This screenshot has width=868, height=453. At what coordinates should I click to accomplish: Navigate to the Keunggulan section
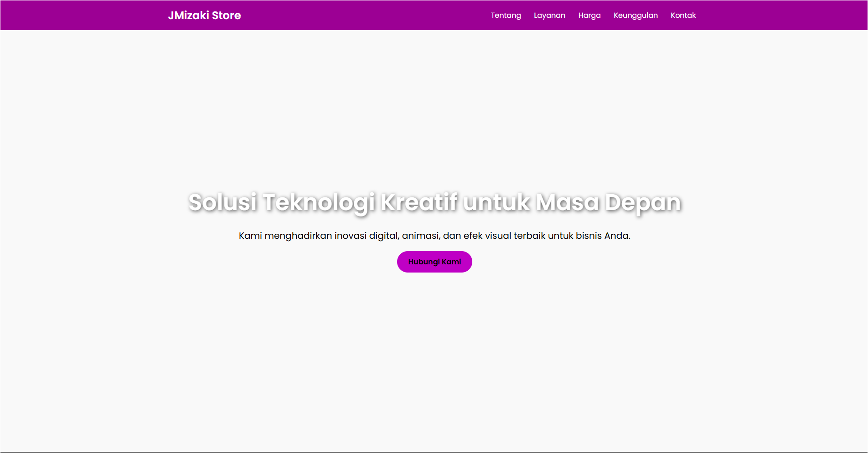click(x=635, y=15)
